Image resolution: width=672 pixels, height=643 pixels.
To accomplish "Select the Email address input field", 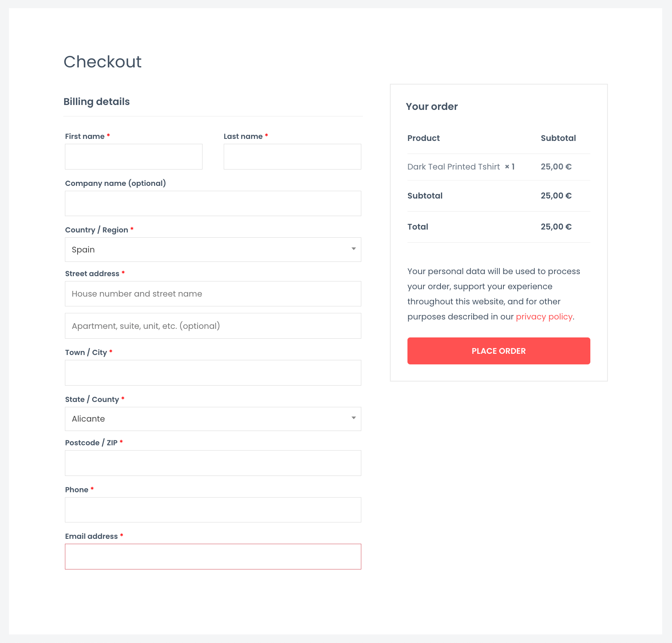I will [213, 556].
